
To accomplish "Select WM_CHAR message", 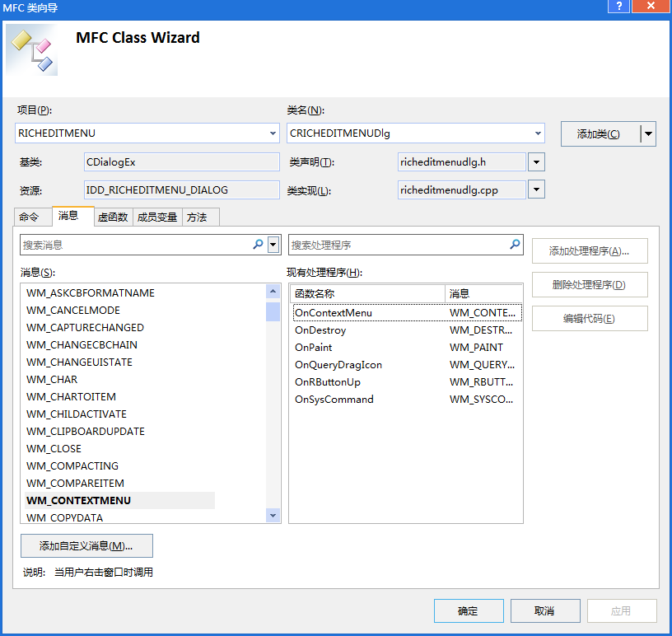I will pos(52,380).
